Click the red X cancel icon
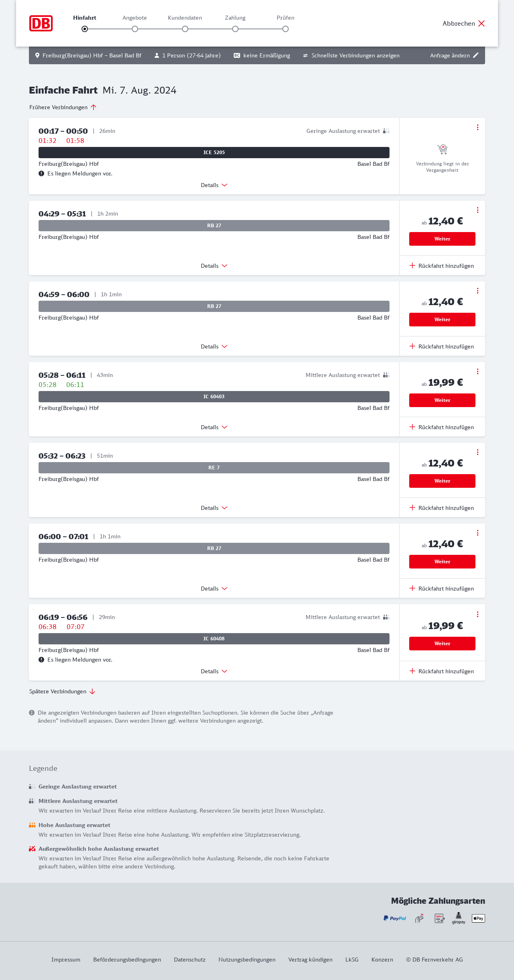514x980 pixels. (481, 23)
